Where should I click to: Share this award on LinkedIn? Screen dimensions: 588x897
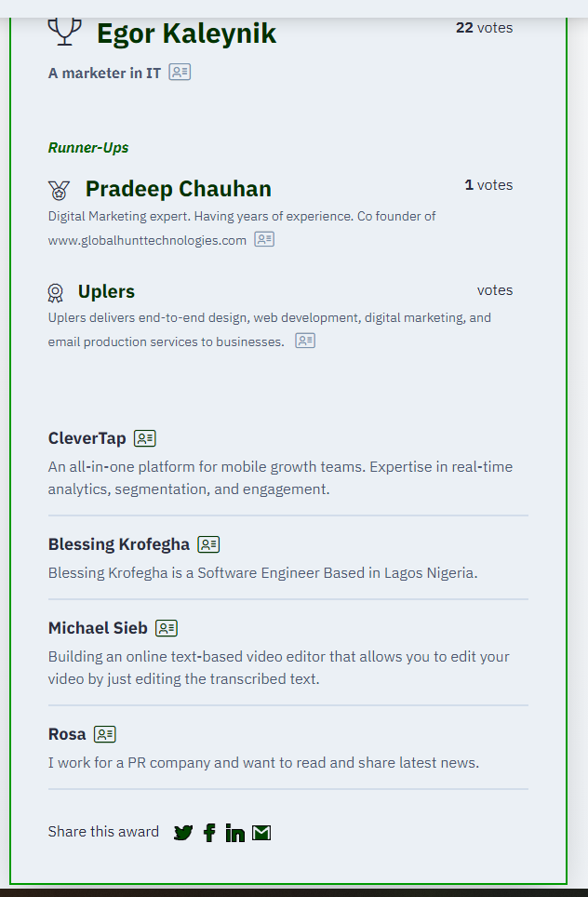coord(235,833)
